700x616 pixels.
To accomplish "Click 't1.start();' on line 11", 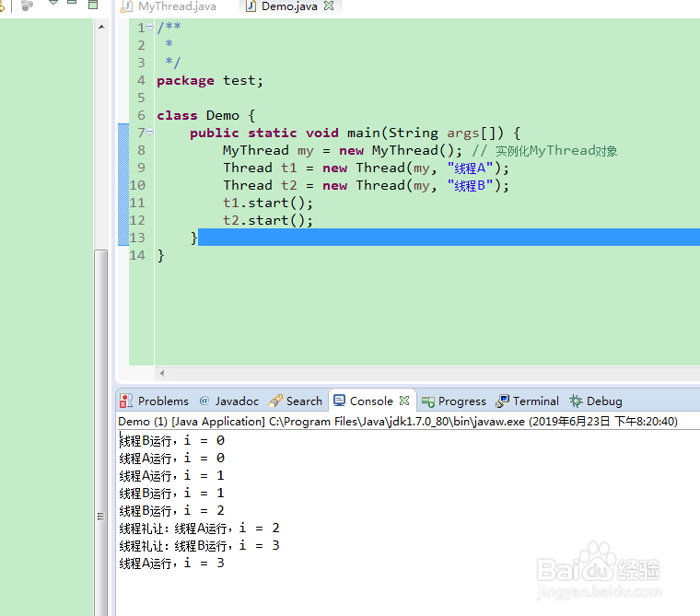I will click(268, 203).
